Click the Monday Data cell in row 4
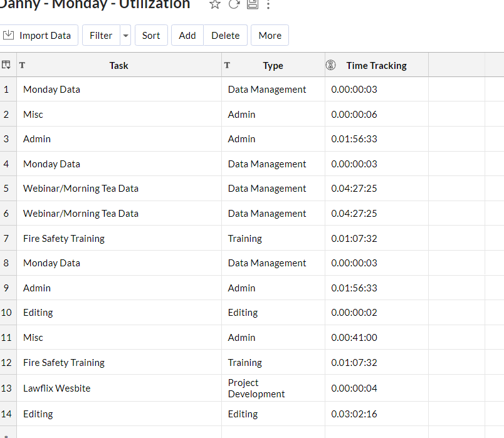 point(119,164)
